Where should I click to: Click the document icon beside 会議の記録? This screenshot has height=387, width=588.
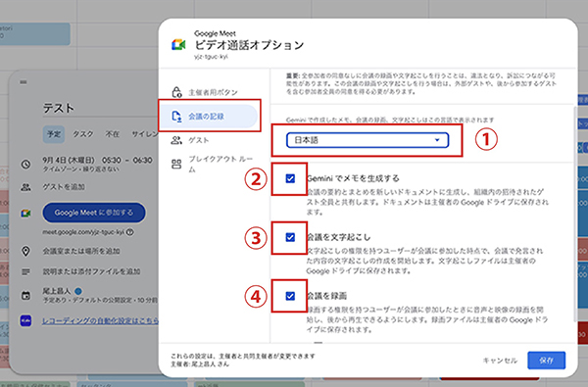tap(176, 117)
